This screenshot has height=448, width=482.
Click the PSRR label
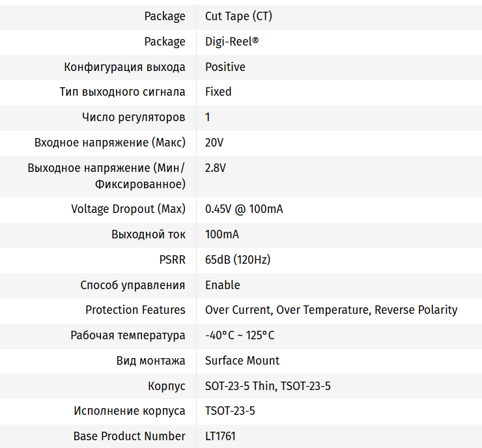click(x=172, y=260)
